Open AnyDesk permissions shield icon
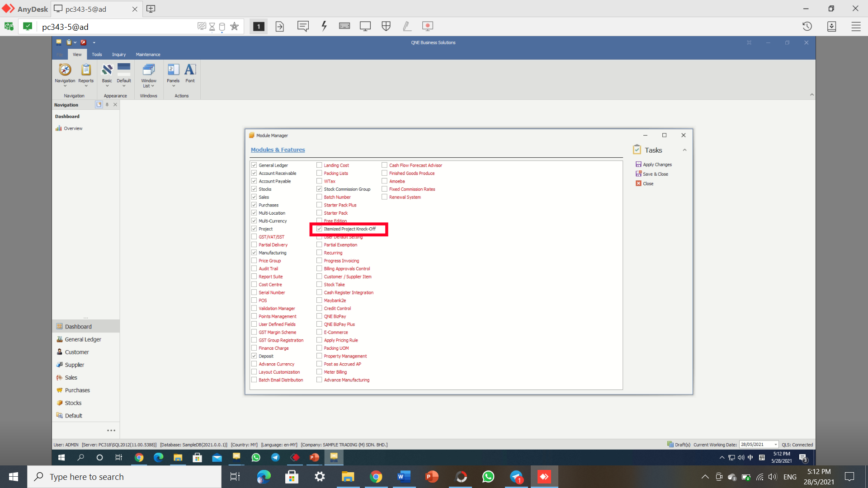 click(386, 26)
